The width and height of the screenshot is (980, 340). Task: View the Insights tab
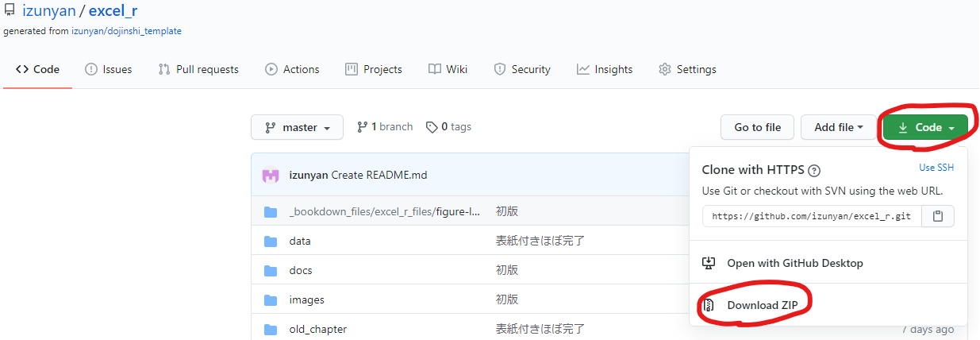605,69
